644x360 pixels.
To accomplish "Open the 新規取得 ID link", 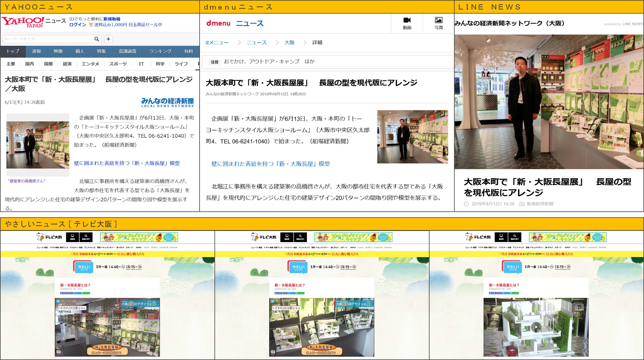I will point(112,19).
